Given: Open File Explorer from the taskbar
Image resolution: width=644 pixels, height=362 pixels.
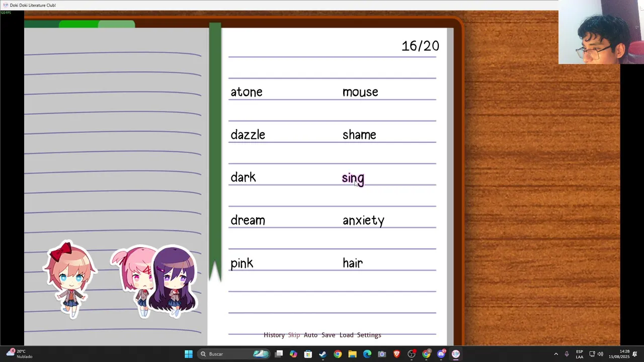Looking at the screenshot, I should [352, 354].
